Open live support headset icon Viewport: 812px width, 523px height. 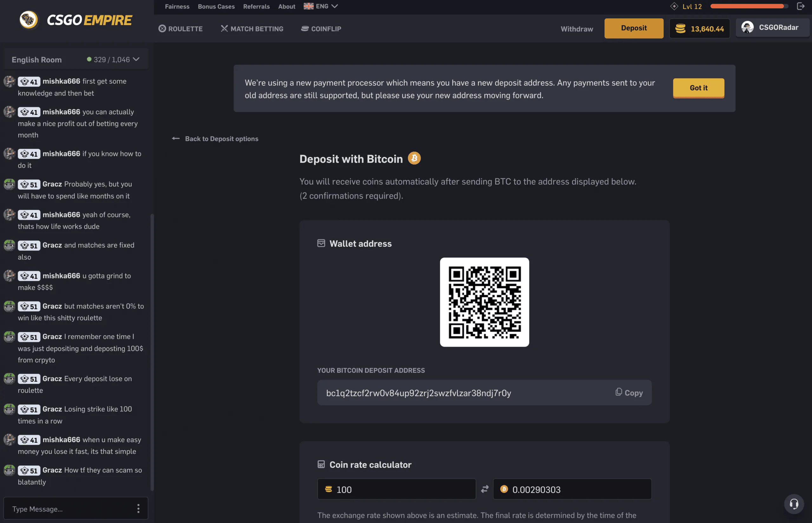pos(794,504)
